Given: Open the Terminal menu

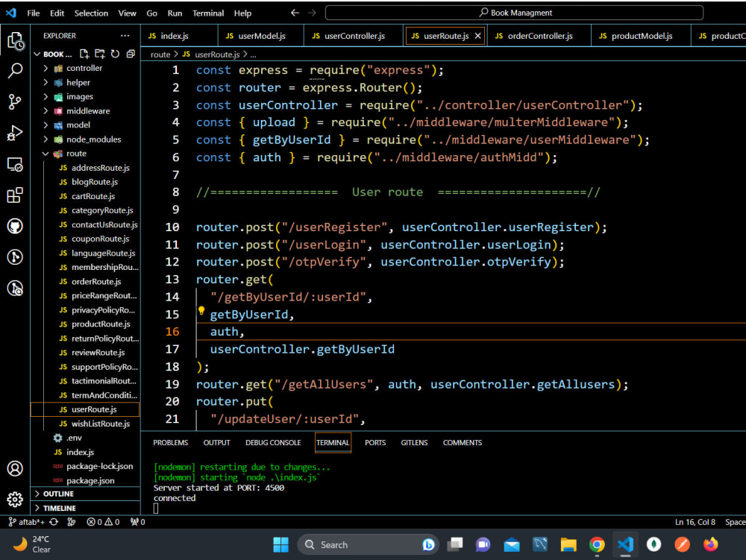Looking at the screenshot, I should click(208, 13).
